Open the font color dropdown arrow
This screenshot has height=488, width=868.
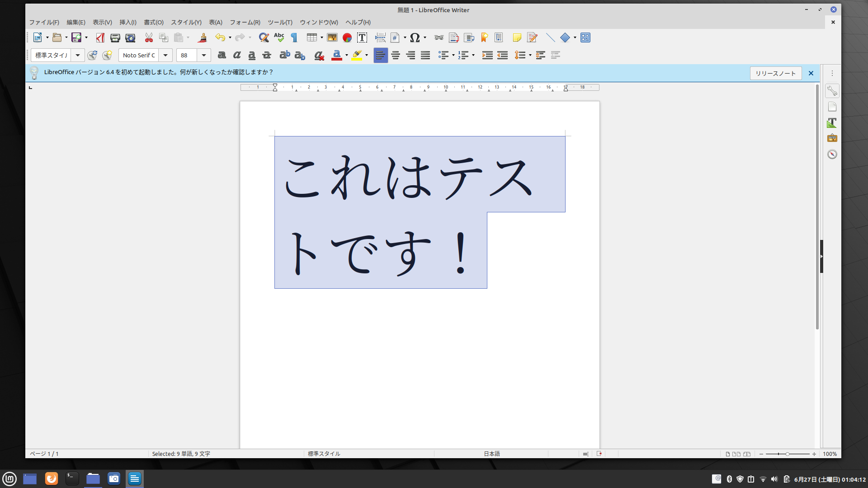347,55
